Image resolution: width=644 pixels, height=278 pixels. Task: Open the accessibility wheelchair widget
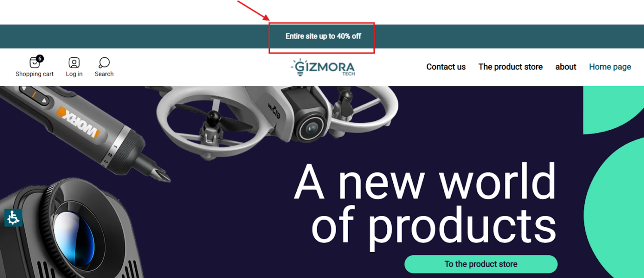[13, 218]
